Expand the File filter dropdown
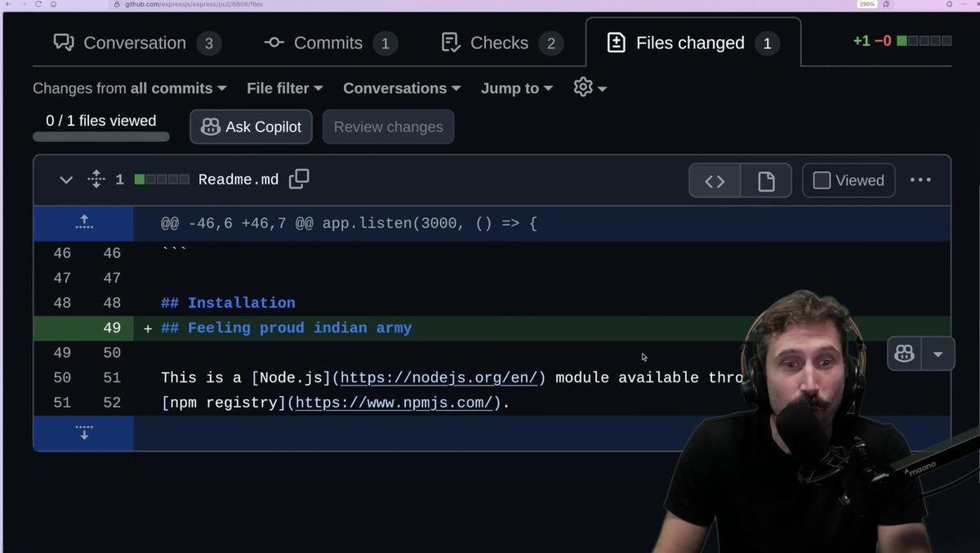Viewport: 980px width, 553px height. point(285,88)
